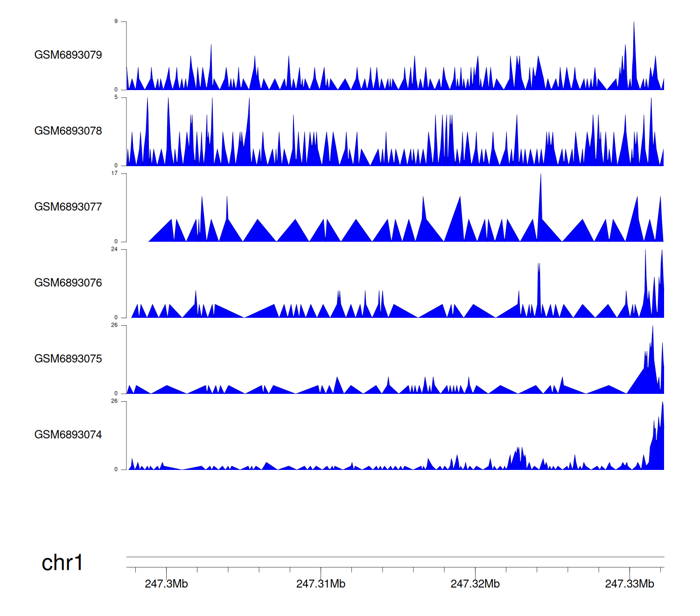Viewport: 700px width, 616px height.
Task: Click the 247.3Mb axis position label
Action: [x=166, y=584]
